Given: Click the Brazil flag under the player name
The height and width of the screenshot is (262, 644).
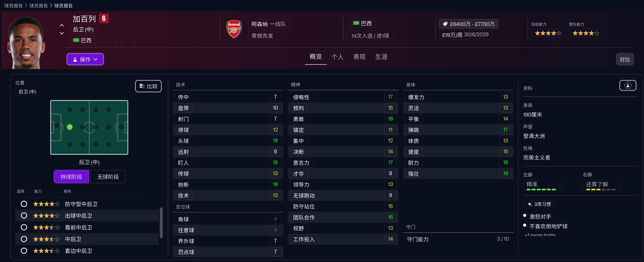Looking at the screenshot, I should [x=76, y=40].
